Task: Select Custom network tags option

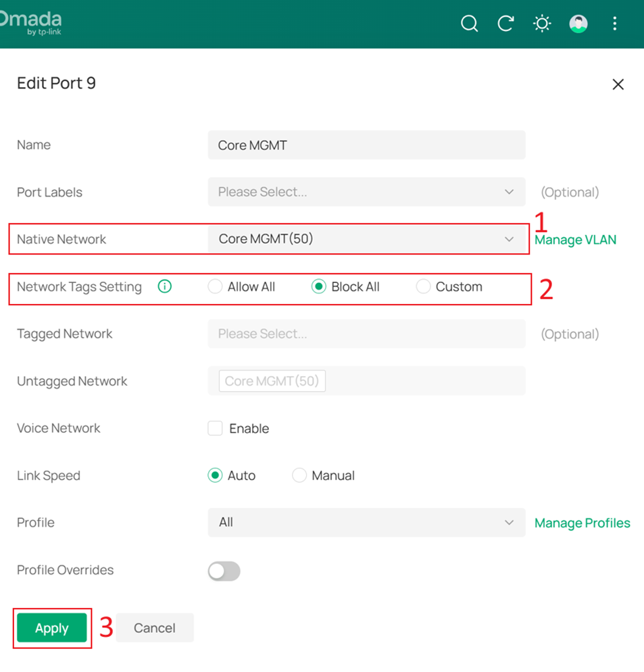Action: pos(422,286)
